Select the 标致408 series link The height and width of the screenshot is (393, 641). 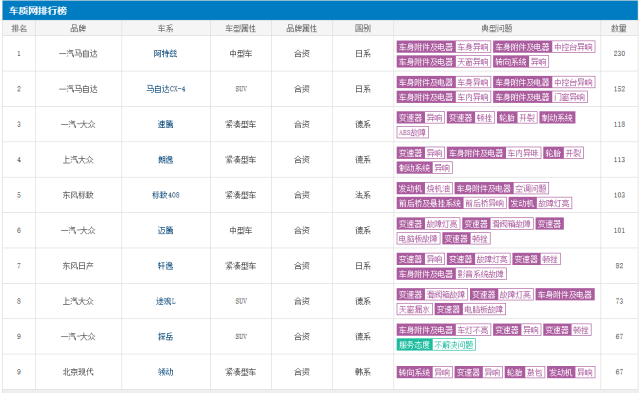pos(166,195)
